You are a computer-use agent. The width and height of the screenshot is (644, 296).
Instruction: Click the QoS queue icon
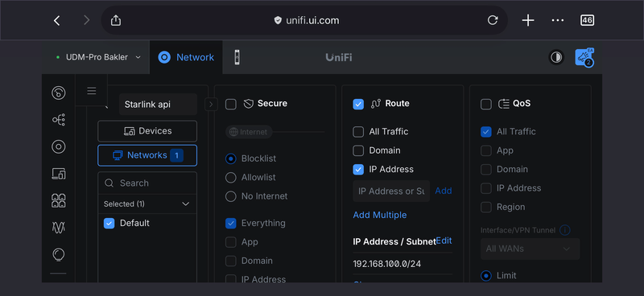click(504, 104)
